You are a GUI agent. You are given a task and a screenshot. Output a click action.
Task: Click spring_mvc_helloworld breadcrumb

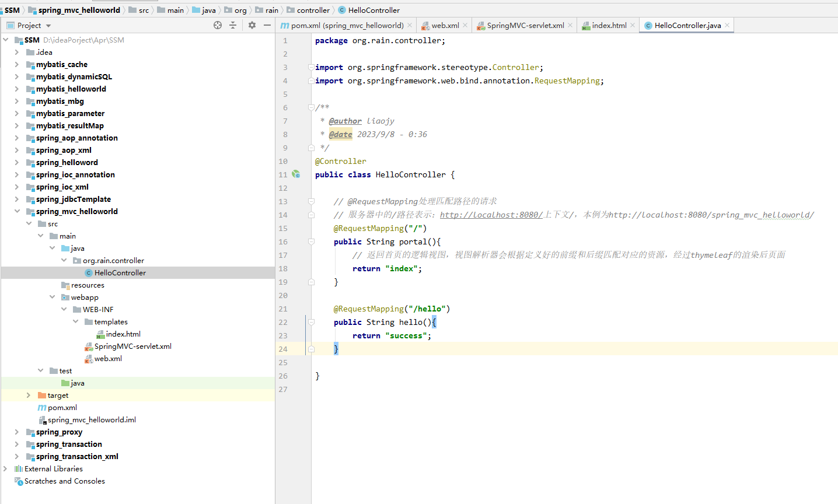coord(74,10)
